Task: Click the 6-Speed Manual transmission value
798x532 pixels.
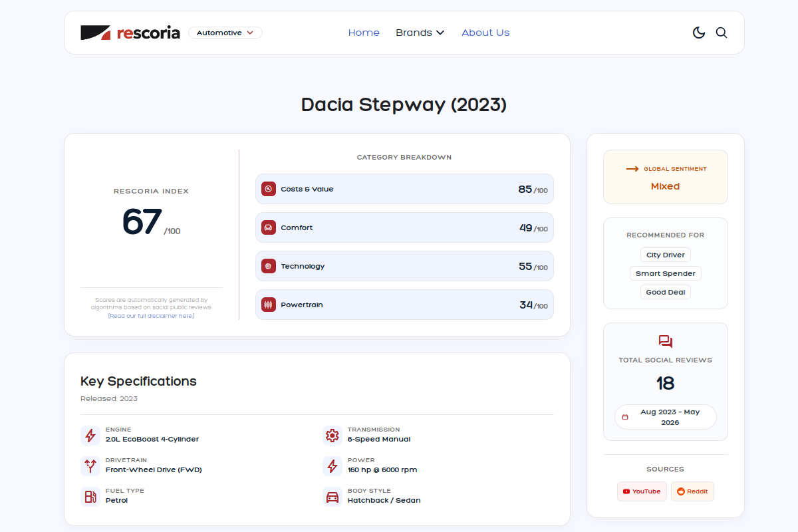Action: 379,439
